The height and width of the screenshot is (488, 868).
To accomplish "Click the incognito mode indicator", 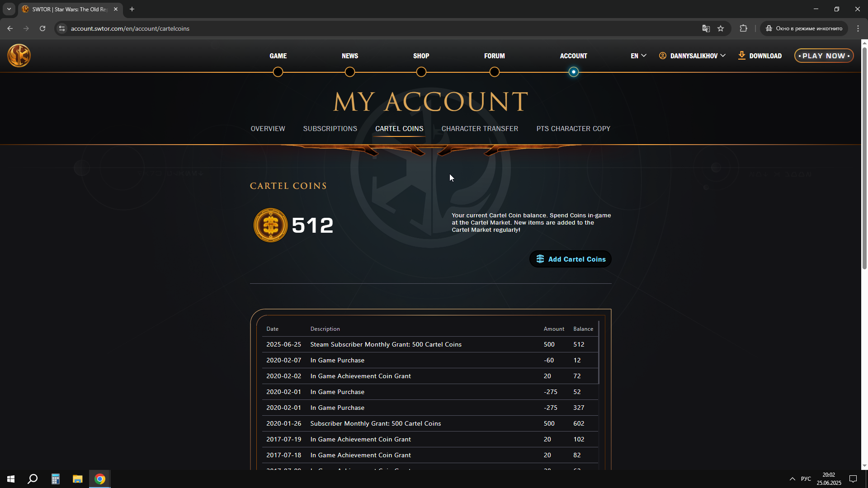I will point(804,28).
